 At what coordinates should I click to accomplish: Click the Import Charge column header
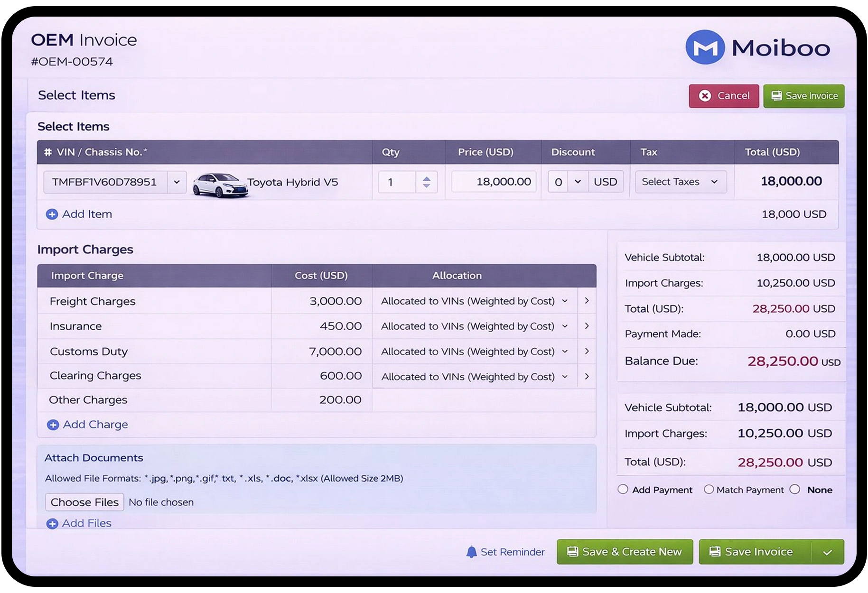[87, 276]
